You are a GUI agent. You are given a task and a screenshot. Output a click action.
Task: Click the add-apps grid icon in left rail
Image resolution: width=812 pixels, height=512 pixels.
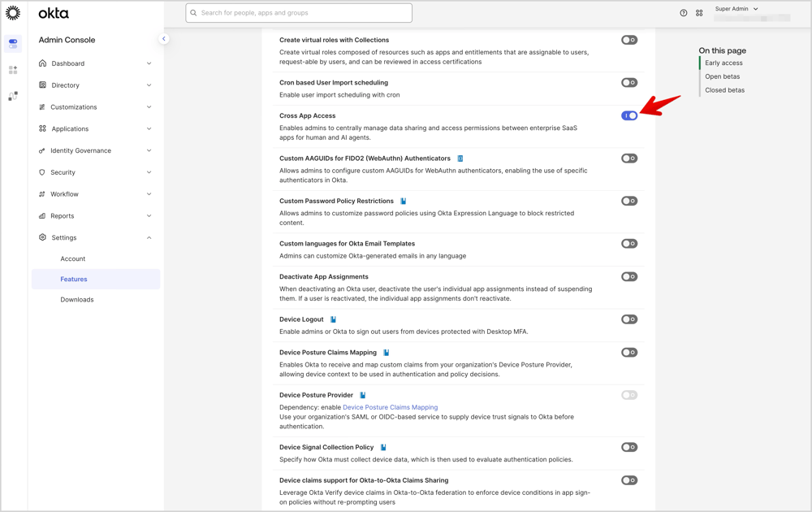click(13, 71)
